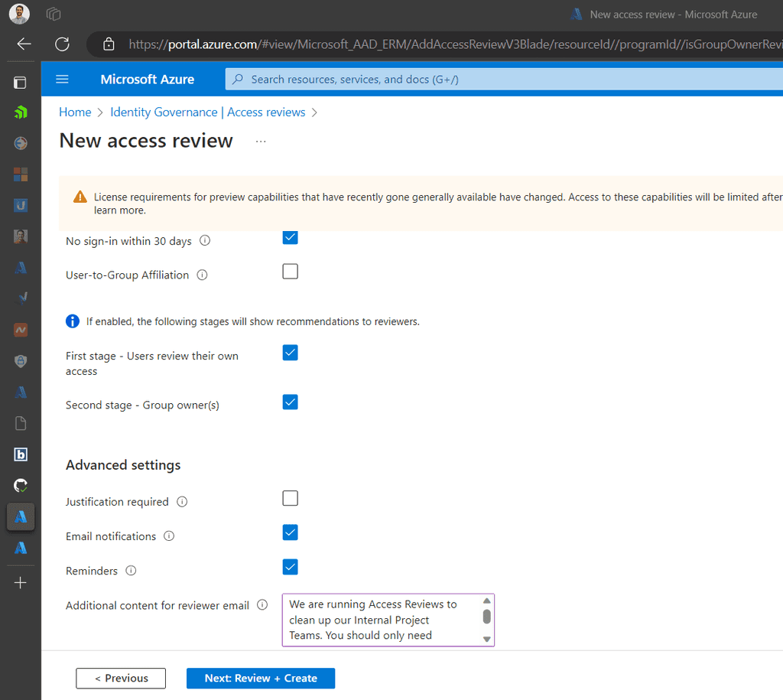
Task: Select the New access review browser tab
Action: pos(664,14)
